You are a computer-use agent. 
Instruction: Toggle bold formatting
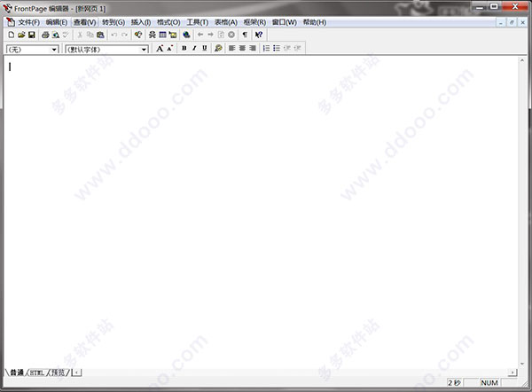point(184,48)
